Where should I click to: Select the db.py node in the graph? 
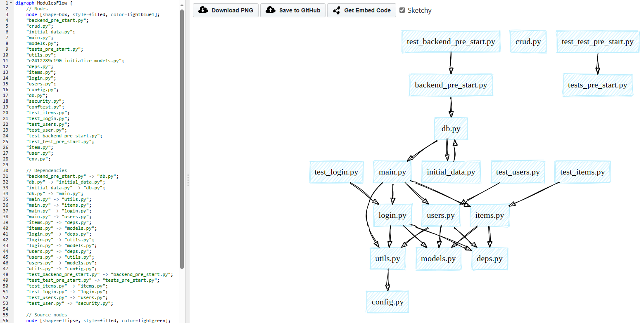tap(451, 128)
